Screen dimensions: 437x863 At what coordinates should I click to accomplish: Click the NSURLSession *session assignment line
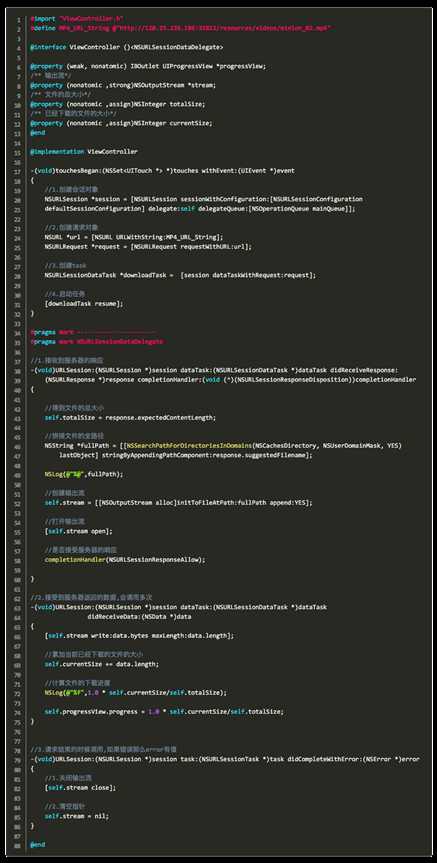tap(204, 199)
